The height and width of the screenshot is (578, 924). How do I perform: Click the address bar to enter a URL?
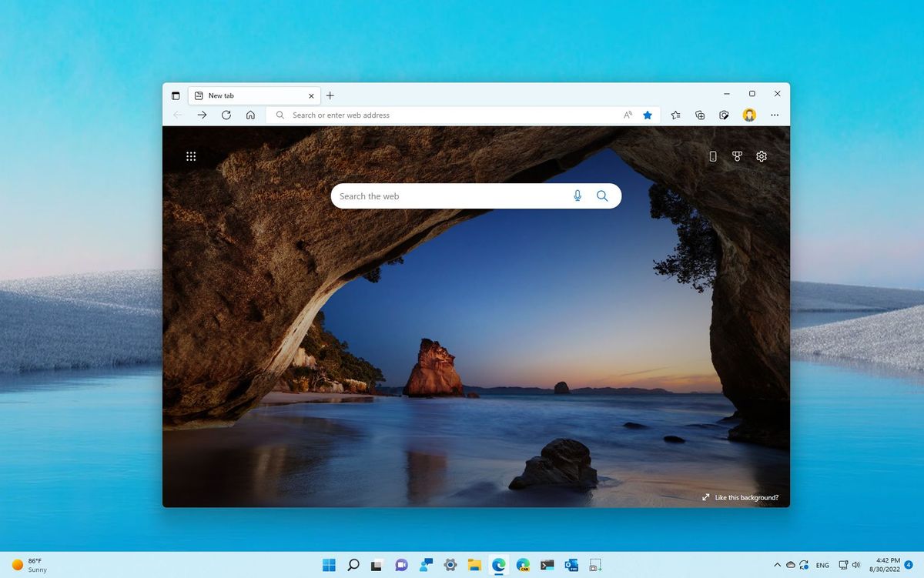point(423,115)
